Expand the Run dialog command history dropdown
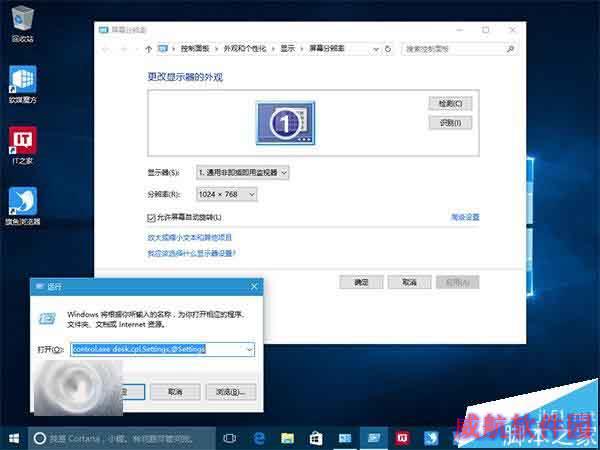600x450 pixels. [x=249, y=350]
